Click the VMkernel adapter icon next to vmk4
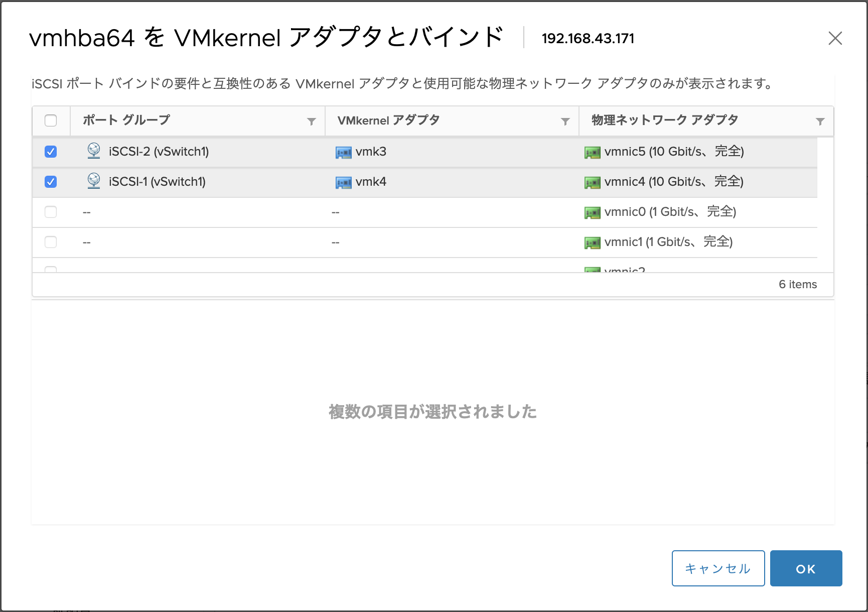The image size is (868, 612). click(x=344, y=182)
